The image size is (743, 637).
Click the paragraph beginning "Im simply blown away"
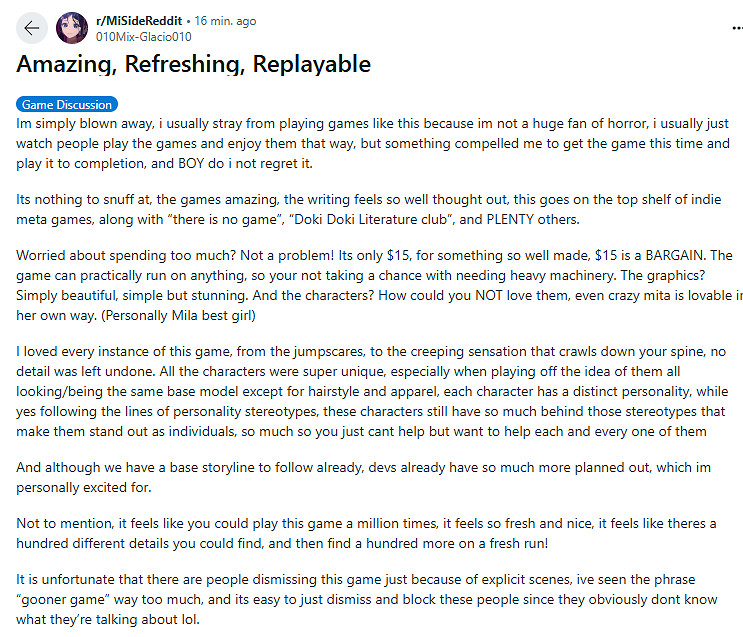(x=370, y=142)
